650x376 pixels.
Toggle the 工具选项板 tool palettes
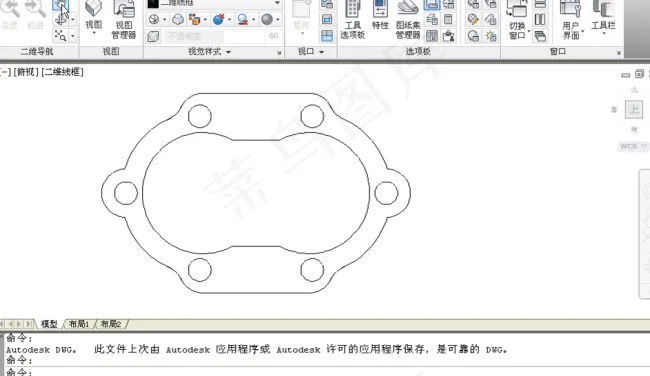[x=353, y=19]
